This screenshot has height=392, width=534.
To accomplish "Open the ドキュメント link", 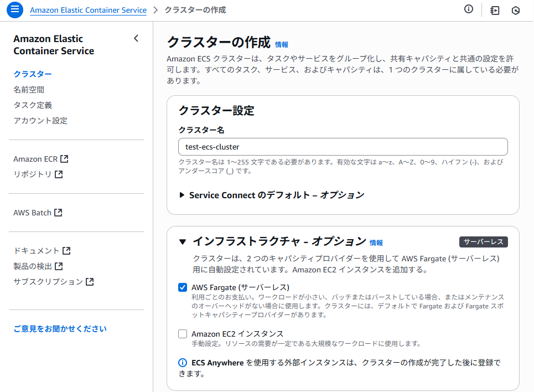I will [36, 251].
